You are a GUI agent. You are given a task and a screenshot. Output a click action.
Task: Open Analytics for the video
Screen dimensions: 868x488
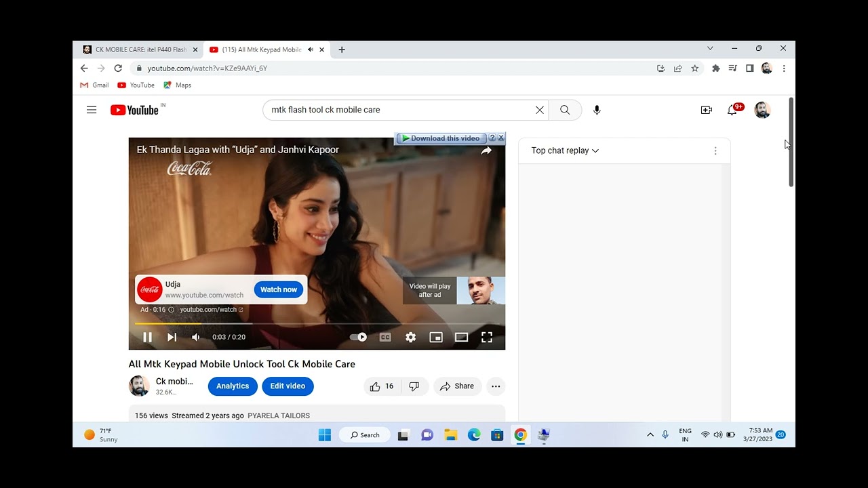tap(233, 386)
